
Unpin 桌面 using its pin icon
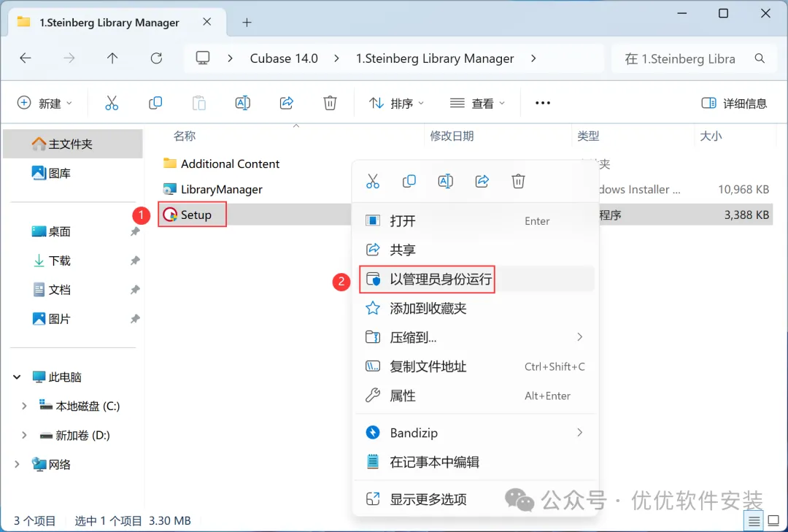pyautogui.click(x=135, y=231)
